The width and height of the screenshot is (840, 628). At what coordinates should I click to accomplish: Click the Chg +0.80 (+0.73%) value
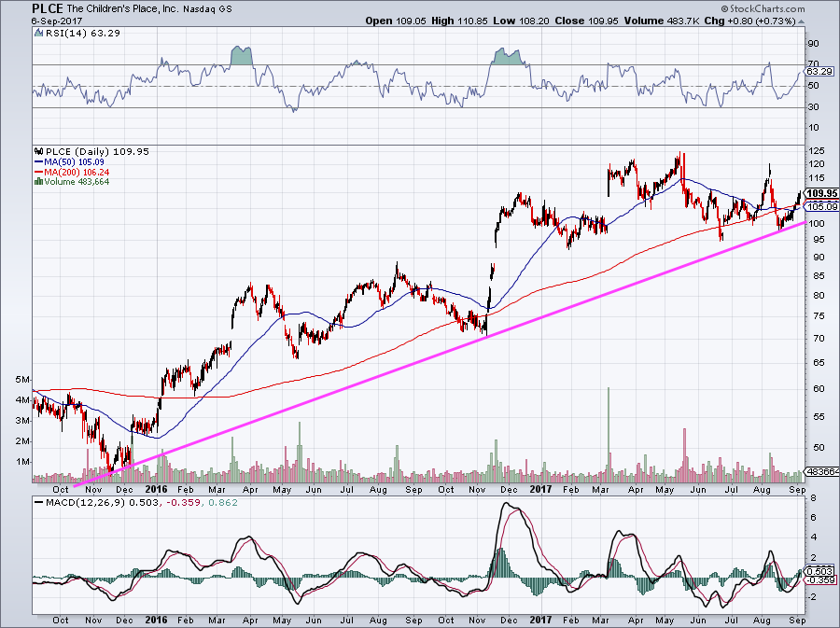point(749,21)
